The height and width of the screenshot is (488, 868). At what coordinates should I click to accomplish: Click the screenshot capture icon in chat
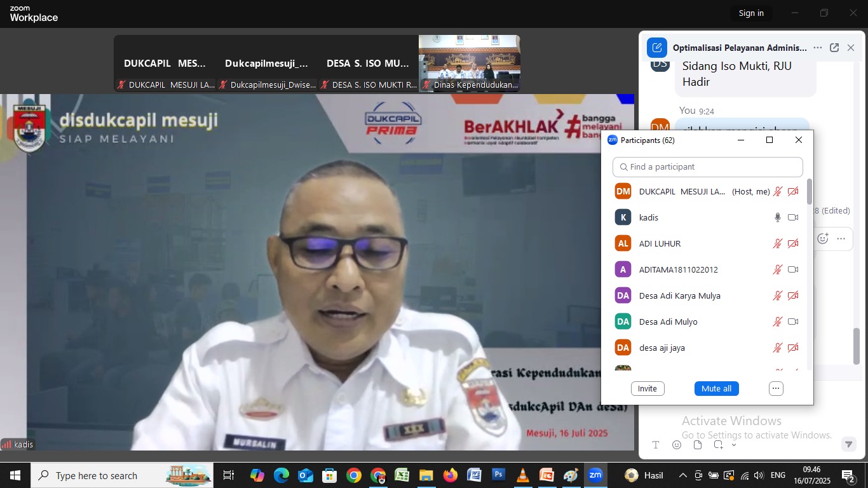[718, 445]
